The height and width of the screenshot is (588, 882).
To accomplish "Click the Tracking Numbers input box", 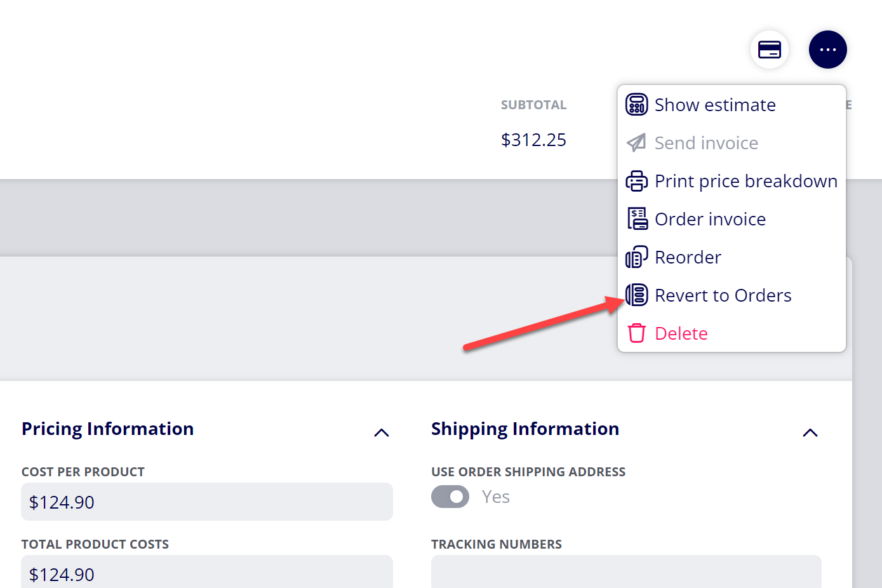I will tap(626, 571).
